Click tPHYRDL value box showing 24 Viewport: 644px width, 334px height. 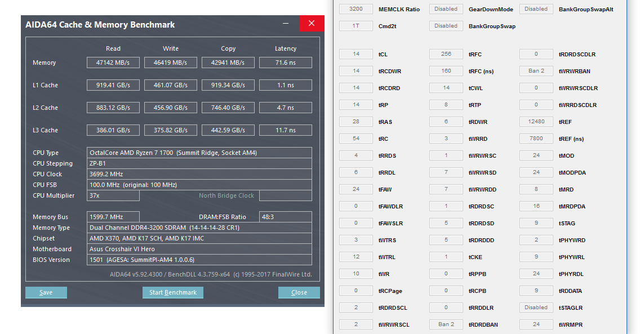pyautogui.click(x=536, y=274)
